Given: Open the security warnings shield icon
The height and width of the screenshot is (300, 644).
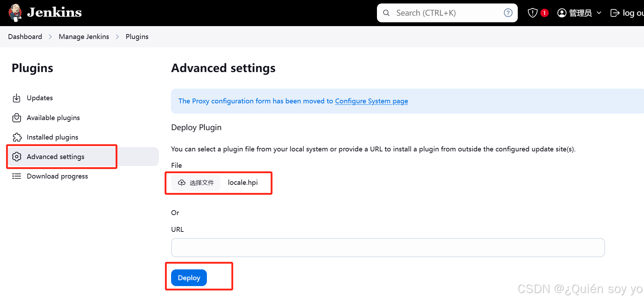Looking at the screenshot, I should (532, 13).
